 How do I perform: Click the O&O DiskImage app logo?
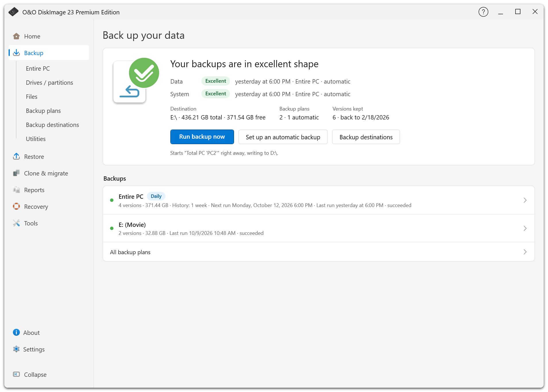tap(13, 12)
